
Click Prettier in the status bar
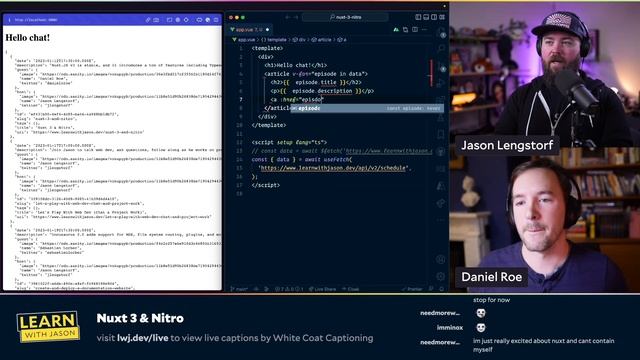click(x=412, y=289)
